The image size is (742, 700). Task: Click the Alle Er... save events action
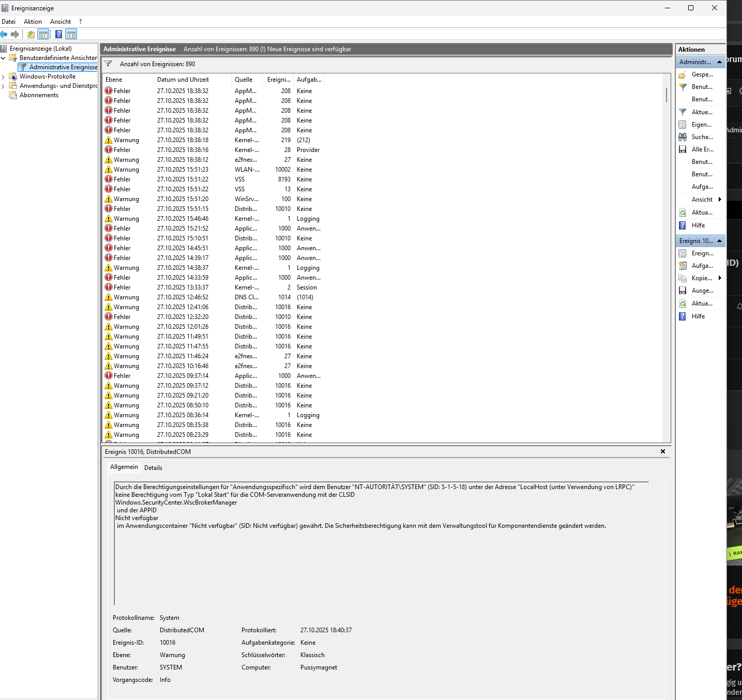pyautogui.click(x=701, y=149)
